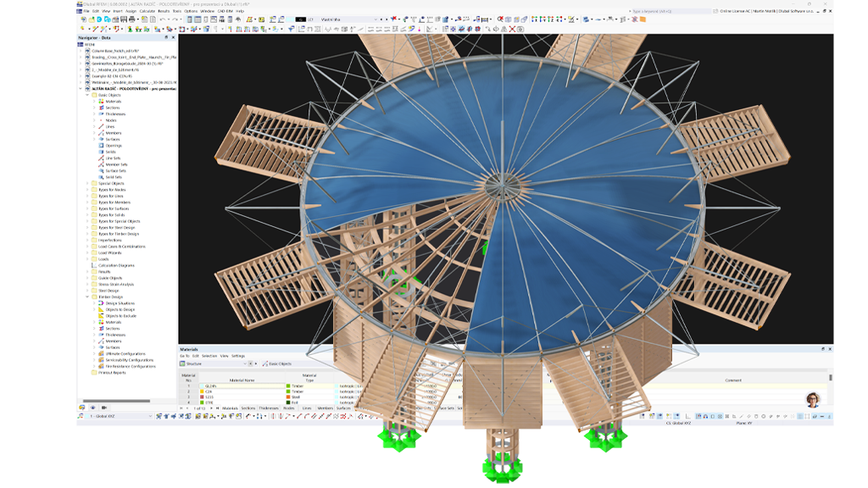Click the Print icon on the main toolbar
This screenshot has height=488, width=868.
(131, 19)
